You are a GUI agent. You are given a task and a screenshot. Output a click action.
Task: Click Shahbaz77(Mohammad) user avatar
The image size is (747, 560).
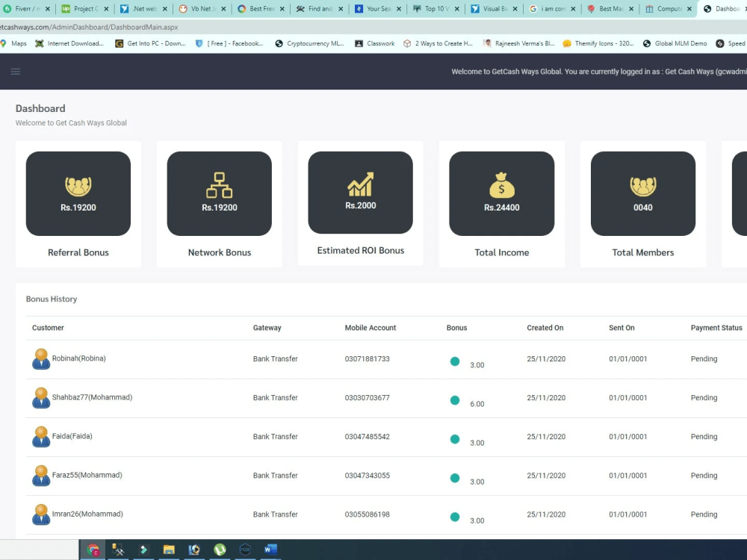point(41,398)
